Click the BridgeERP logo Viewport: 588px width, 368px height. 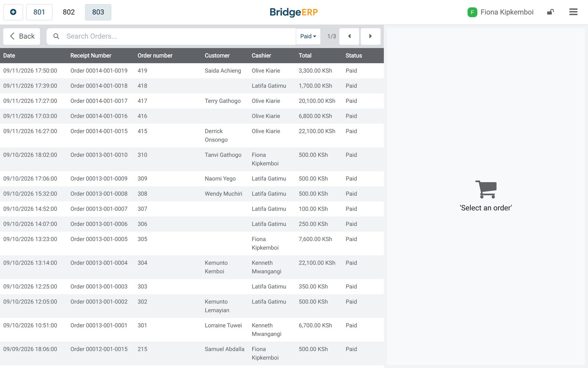coord(294,12)
